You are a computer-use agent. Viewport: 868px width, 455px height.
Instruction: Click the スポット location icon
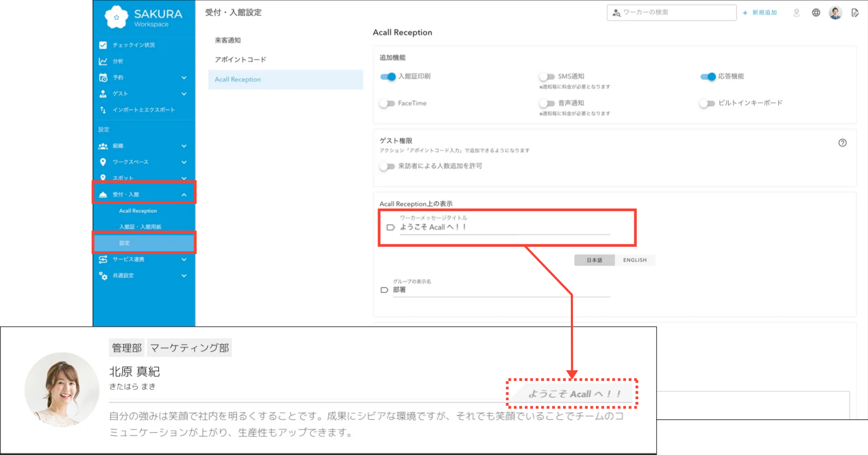tap(103, 177)
